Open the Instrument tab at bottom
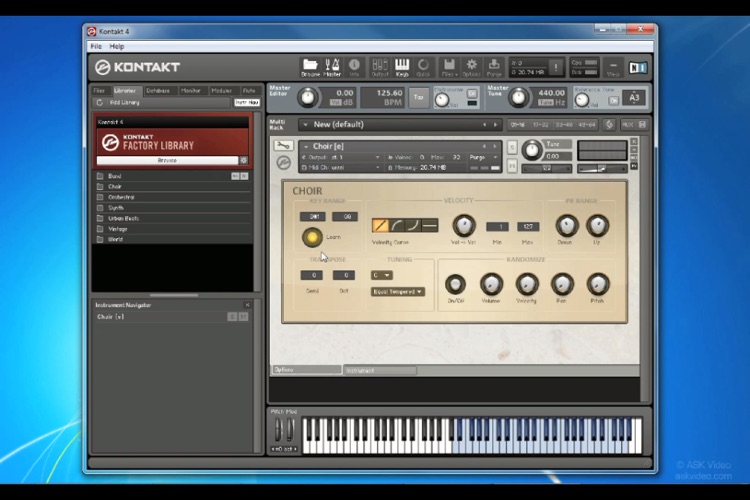 pos(380,370)
